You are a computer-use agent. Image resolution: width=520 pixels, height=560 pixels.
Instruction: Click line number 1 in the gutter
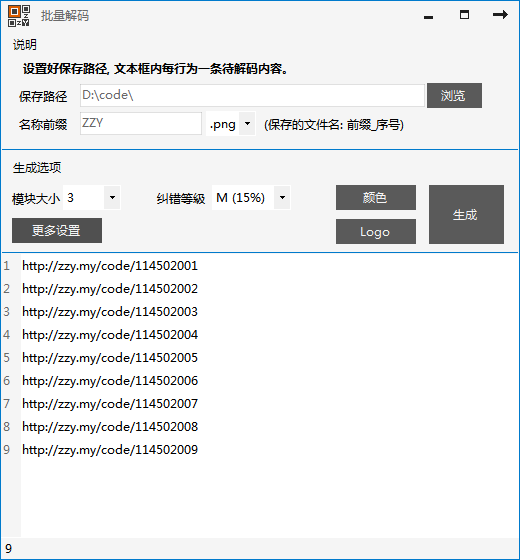[7, 266]
